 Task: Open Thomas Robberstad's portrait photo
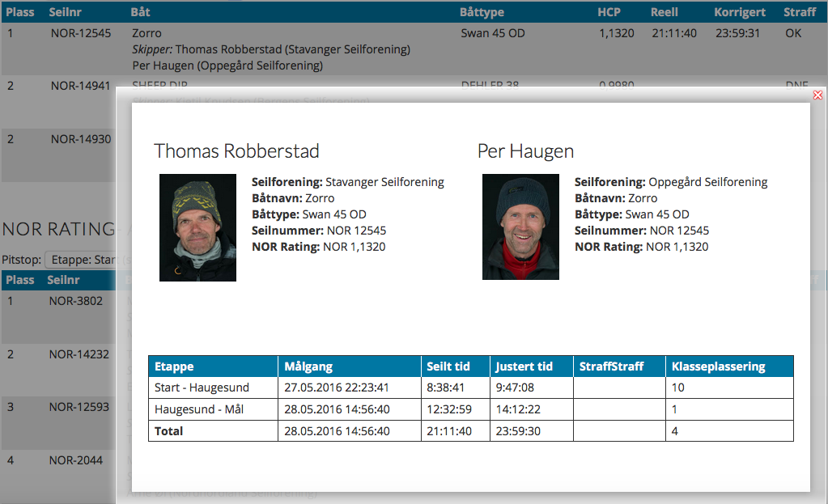click(197, 227)
